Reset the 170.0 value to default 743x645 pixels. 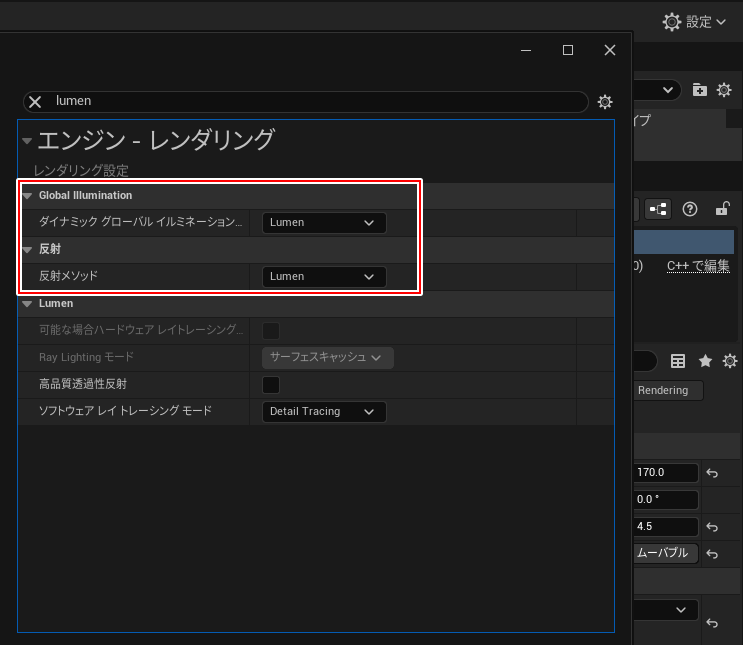(713, 473)
